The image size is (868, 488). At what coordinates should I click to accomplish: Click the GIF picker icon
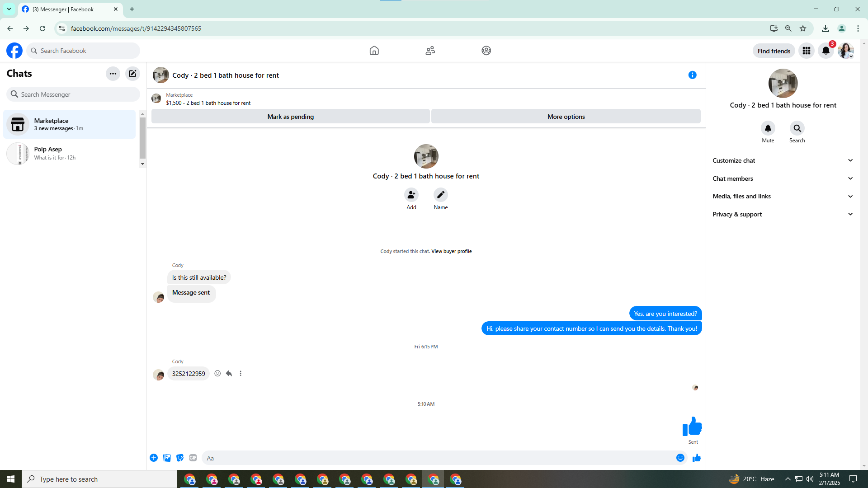[193, 458]
